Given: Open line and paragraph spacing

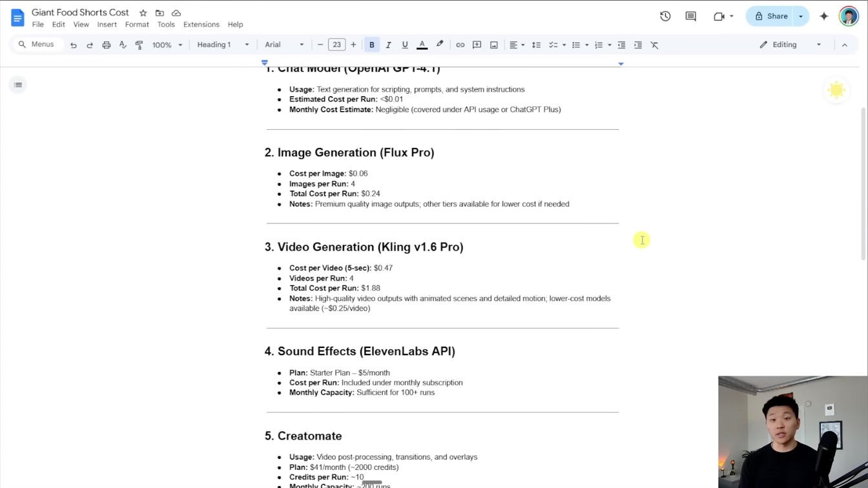Looking at the screenshot, I should 536,45.
